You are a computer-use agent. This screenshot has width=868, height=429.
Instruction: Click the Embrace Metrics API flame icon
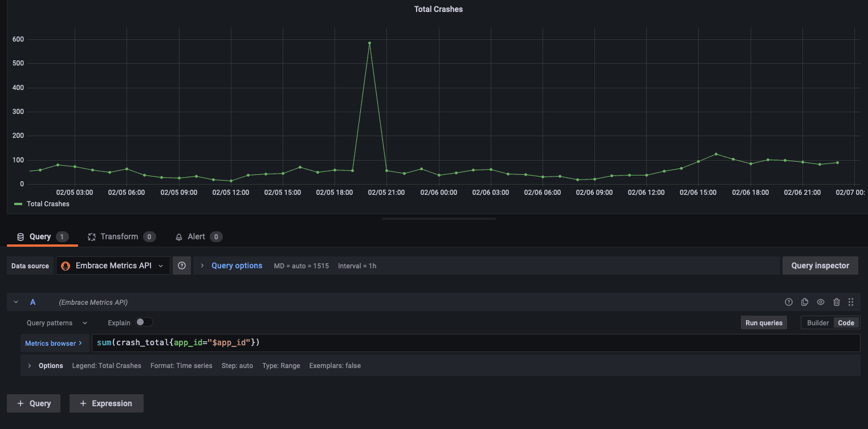[x=66, y=265]
